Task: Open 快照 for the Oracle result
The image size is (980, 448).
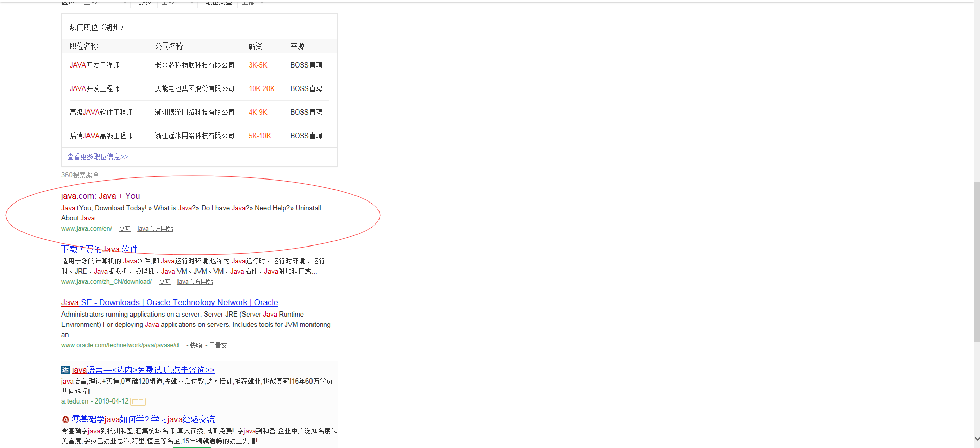Action: pos(196,345)
